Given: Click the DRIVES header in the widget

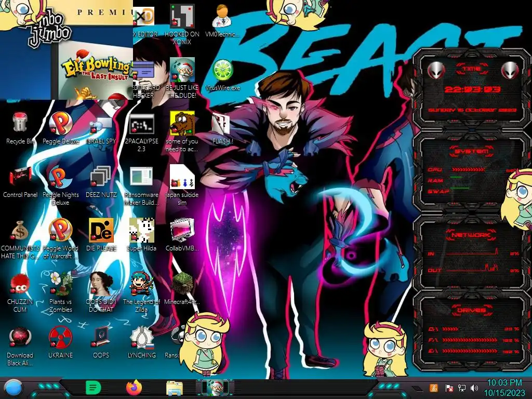Looking at the screenshot, I should [x=471, y=310].
